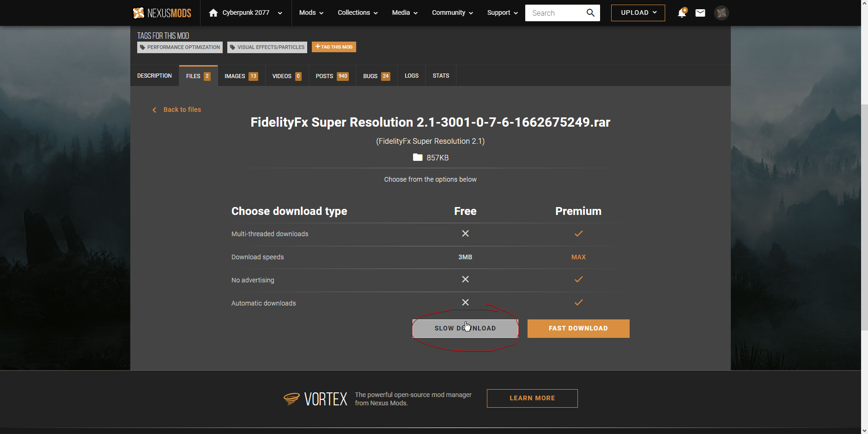Click the Choose download type heading

pos(289,211)
